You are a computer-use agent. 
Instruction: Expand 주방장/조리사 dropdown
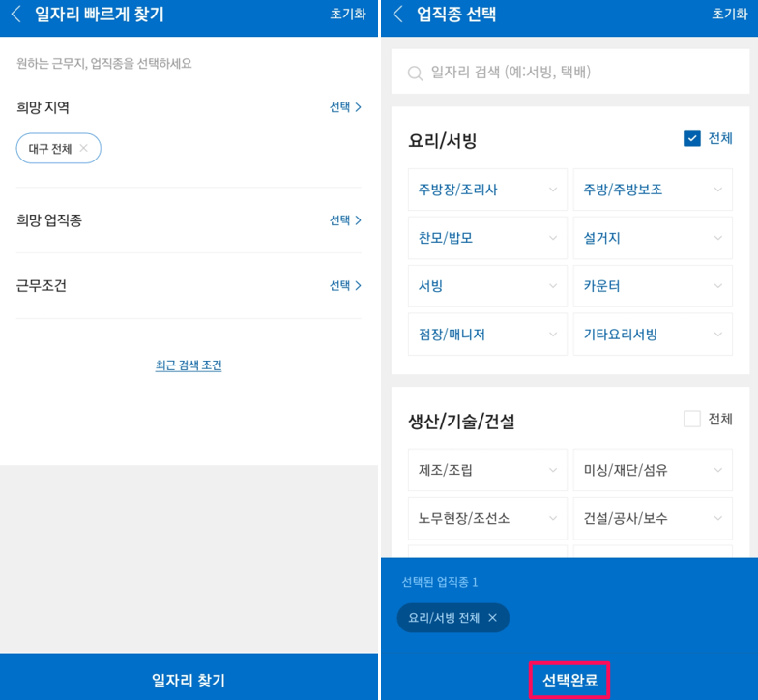pos(487,190)
